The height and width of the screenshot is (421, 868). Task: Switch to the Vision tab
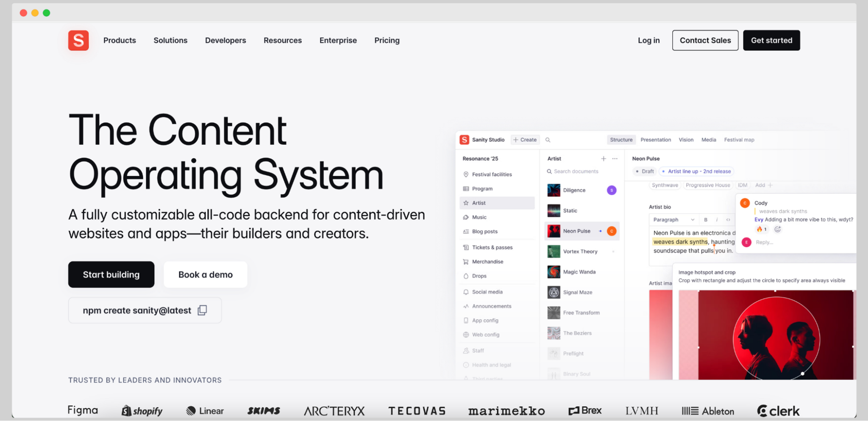point(686,140)
